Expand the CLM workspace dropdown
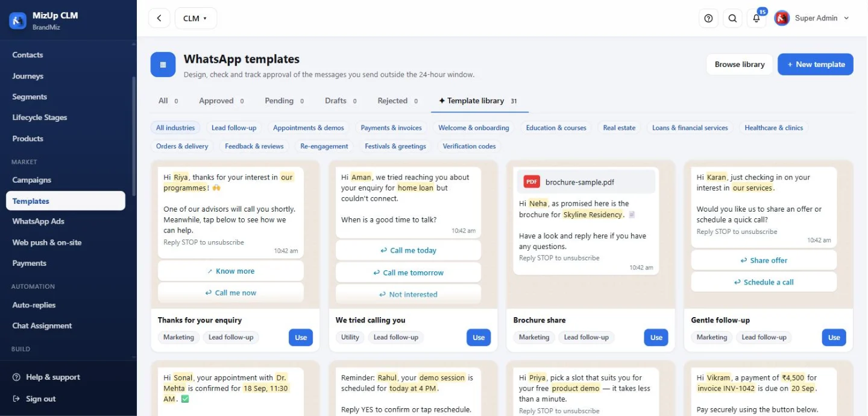Image resolution: width=868 pixels, height=416 pixels. (196, 18)
